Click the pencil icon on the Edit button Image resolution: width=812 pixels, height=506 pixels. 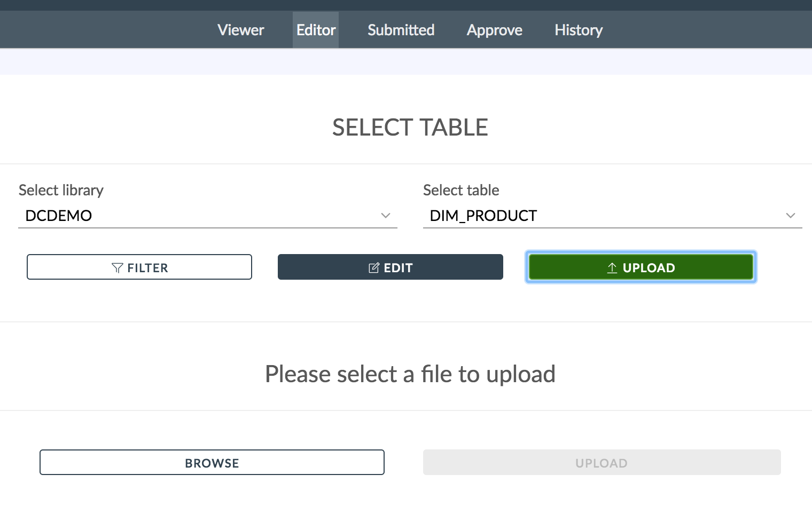click(x=374, y=268)
